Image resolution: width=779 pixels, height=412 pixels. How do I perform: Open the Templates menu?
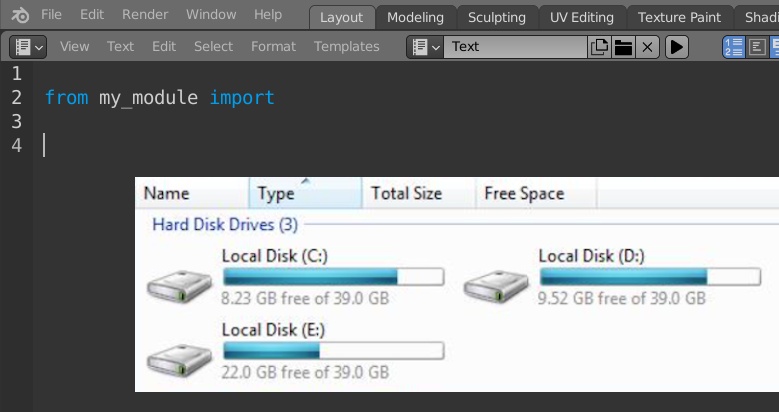pyautogui.click(x=347, y=47)
